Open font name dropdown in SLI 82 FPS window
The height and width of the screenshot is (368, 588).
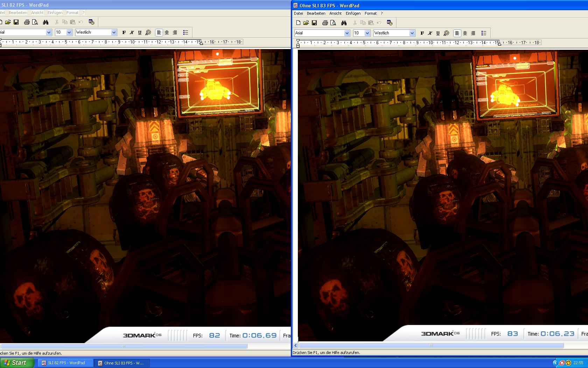click(x=49, y=32)
